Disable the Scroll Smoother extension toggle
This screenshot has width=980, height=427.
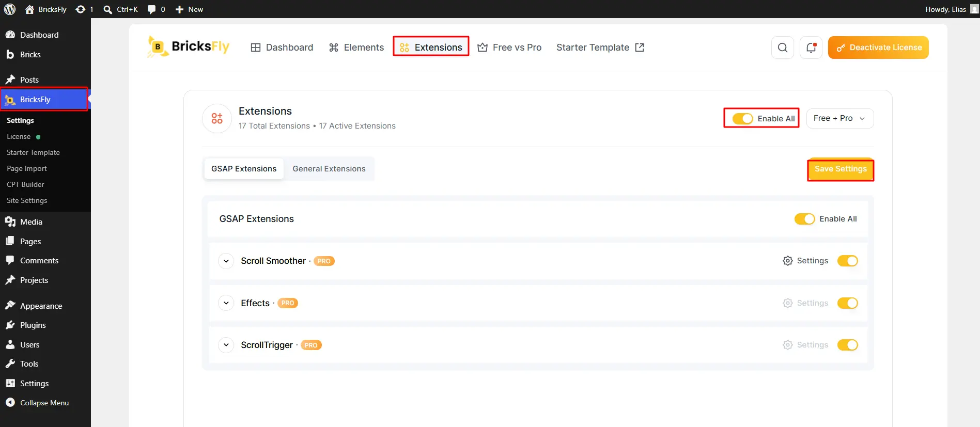pyautogui.click(x=848, y=261)
